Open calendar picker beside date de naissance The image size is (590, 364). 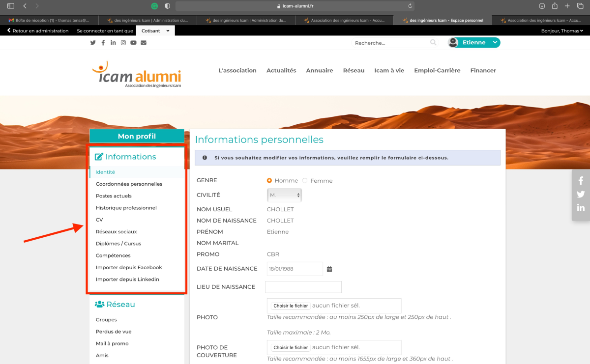click(329, 269)
